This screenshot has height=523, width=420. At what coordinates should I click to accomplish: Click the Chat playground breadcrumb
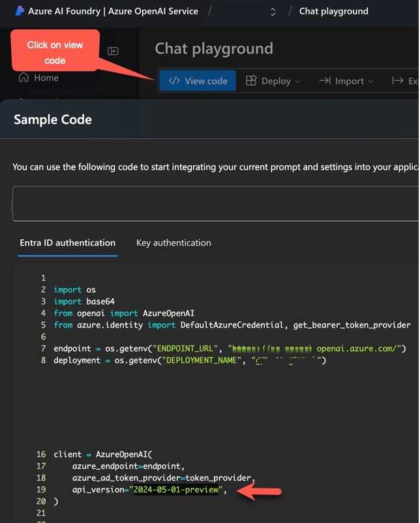click(x=334, y=11)
